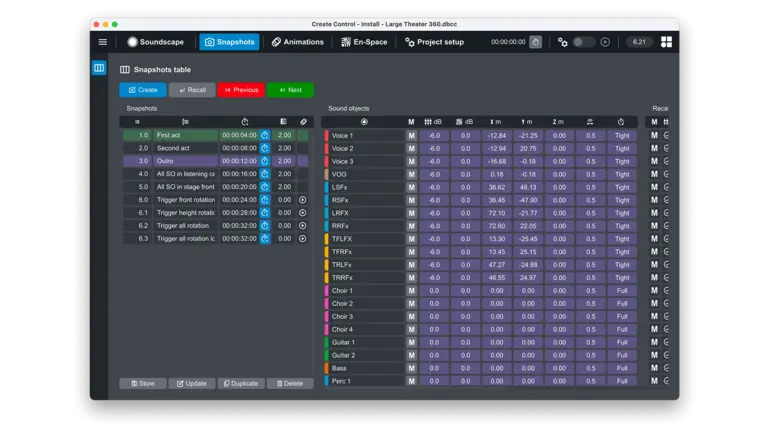Click the recall scope icon on Voice 1 row

666,136
